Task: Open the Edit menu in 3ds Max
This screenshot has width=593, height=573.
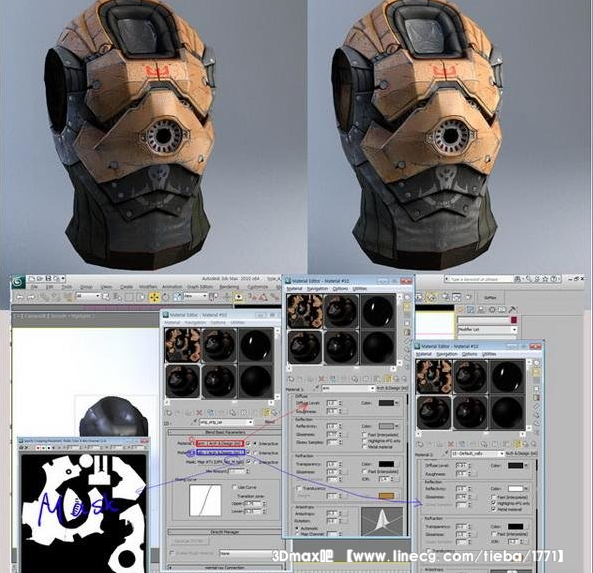Action: point(50,287)
